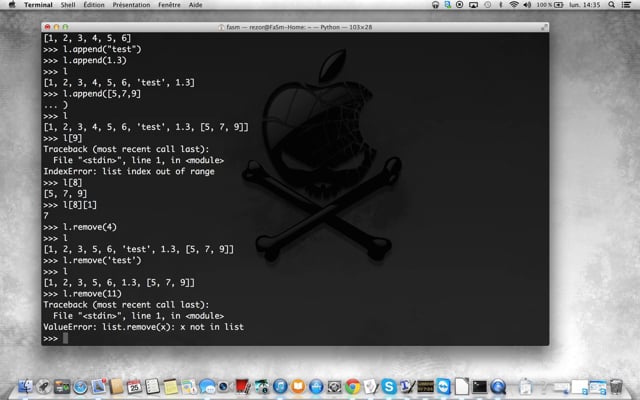Open Mail stamp icon in Dock

pyautogui.click(x=98, y=386)
